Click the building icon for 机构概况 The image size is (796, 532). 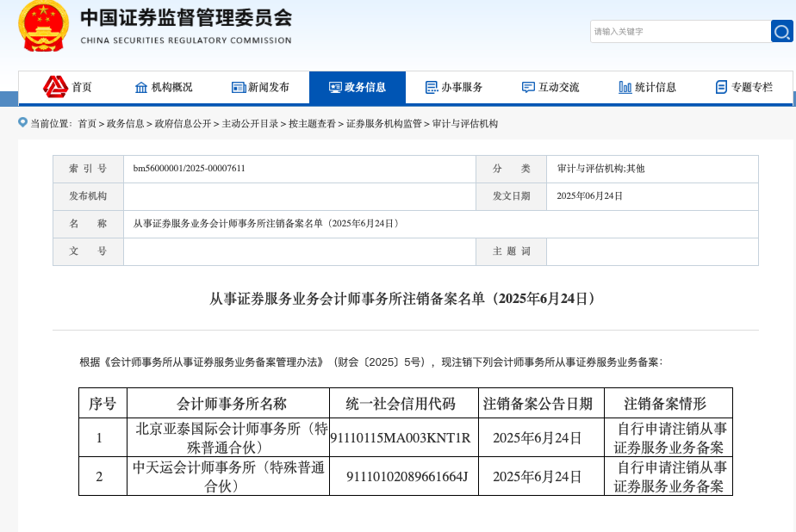pos(141,87)
